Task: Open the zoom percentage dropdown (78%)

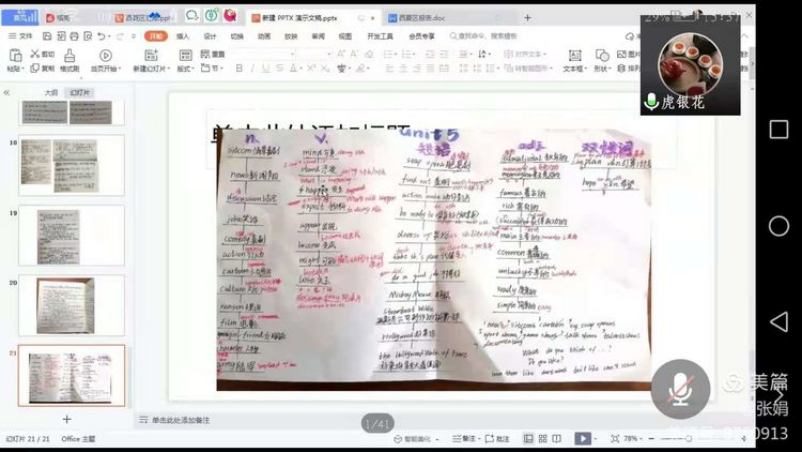Action: pos(632,438)
